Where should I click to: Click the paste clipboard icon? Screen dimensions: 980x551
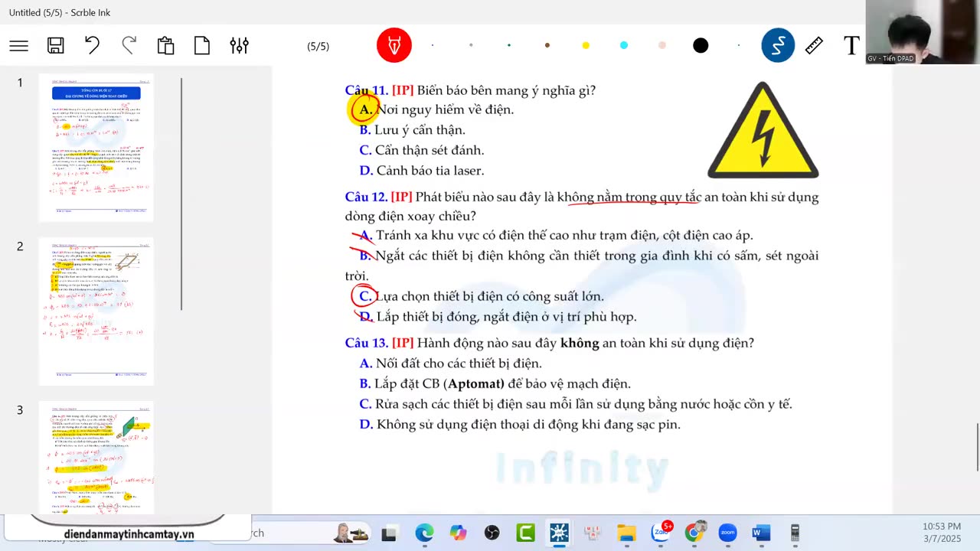click(x=165, y=46)
